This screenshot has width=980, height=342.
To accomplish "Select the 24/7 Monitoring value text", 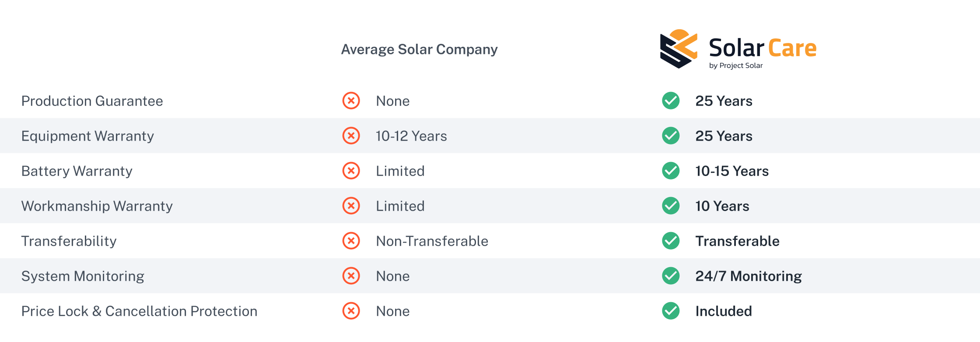I will tap(749, 276).
